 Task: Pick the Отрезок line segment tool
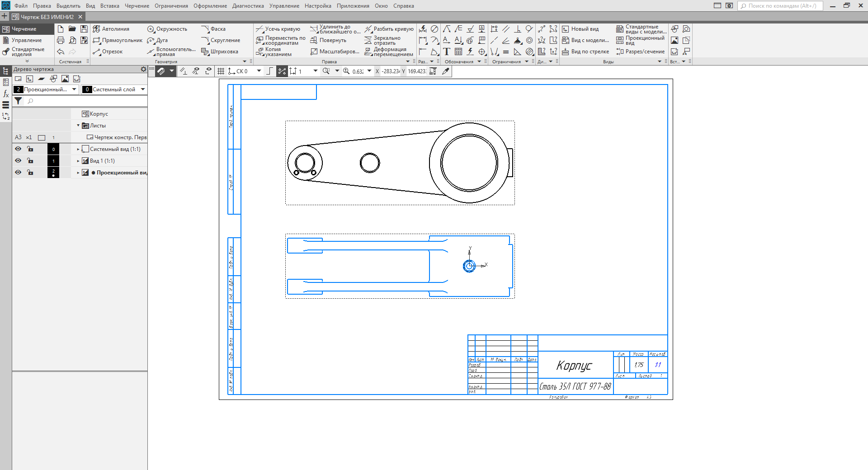[x=108, y=52]
